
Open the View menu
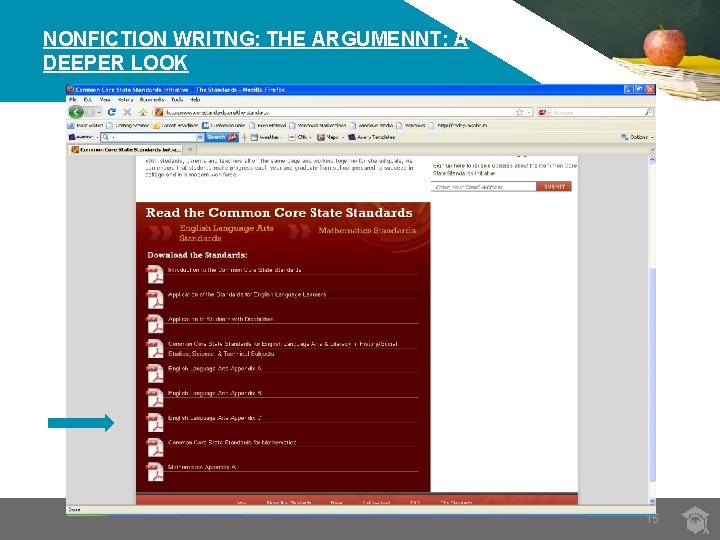[x=105, y=100]
